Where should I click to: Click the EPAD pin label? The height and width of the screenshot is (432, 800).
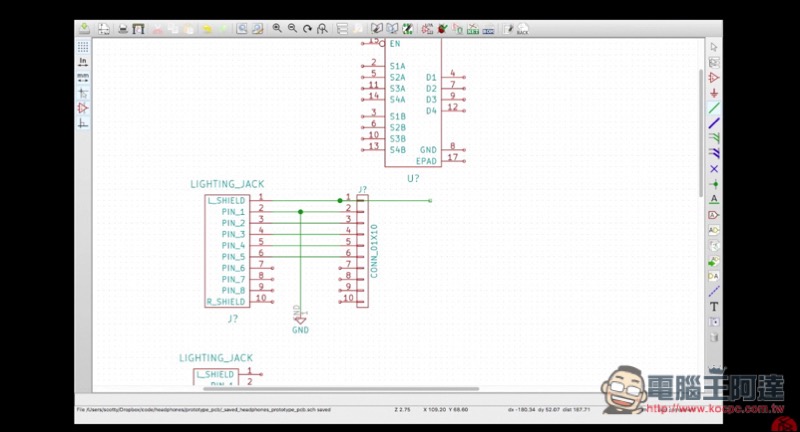pyautogui.click(x=426, y=161)
